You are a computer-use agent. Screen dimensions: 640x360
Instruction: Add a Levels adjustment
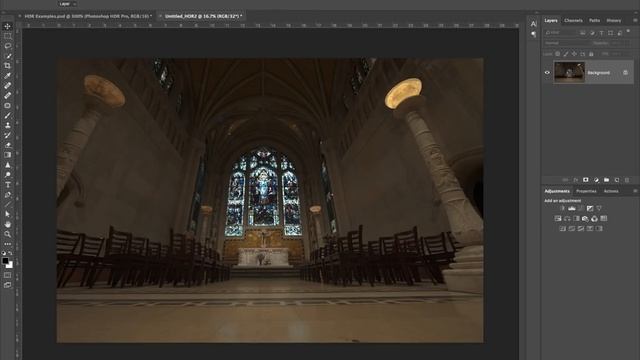point(572,209)
